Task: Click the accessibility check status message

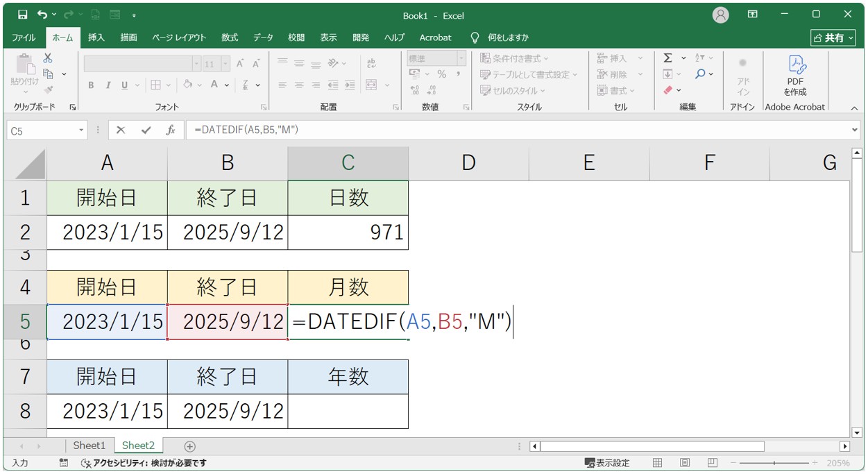Action: pos(143,463)
